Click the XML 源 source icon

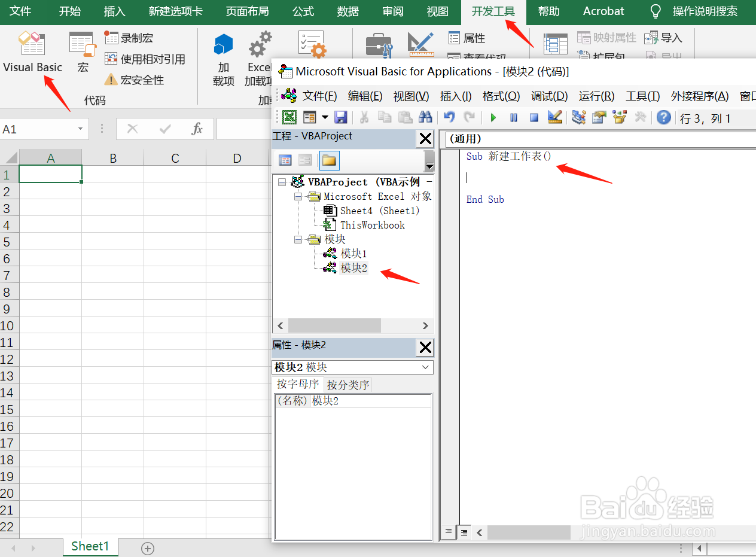pos(555,45)
